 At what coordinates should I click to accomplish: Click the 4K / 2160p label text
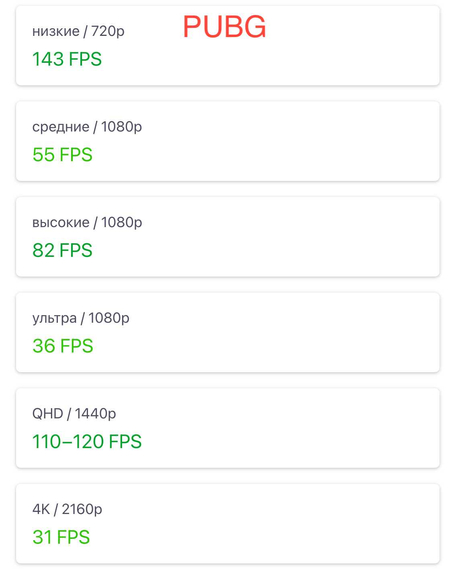pos(67,509)
